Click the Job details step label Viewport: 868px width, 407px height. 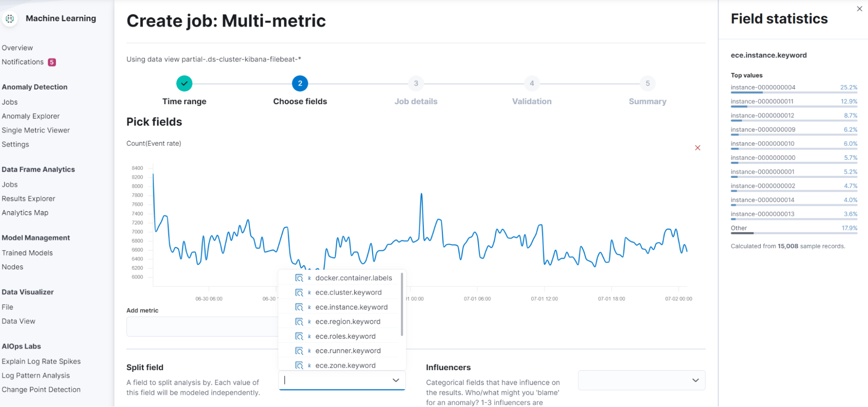click(416, 101)
